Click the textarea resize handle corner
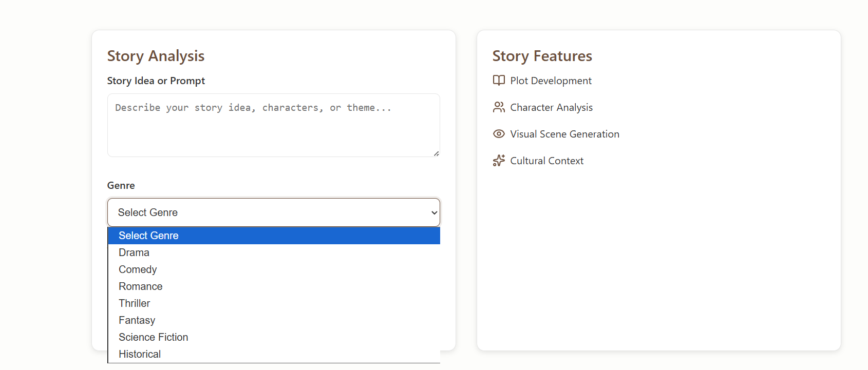This screenshot has height=370, width=868. (436, 153)
